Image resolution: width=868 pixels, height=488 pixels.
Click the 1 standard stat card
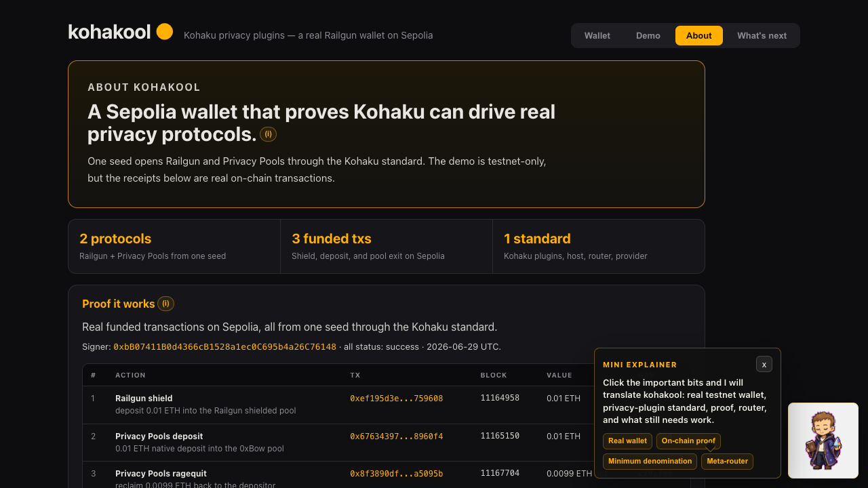(x=599, y=246)
